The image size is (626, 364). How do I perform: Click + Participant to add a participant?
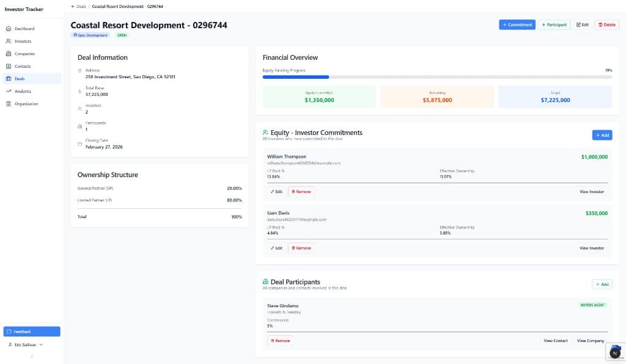[553, 24]
